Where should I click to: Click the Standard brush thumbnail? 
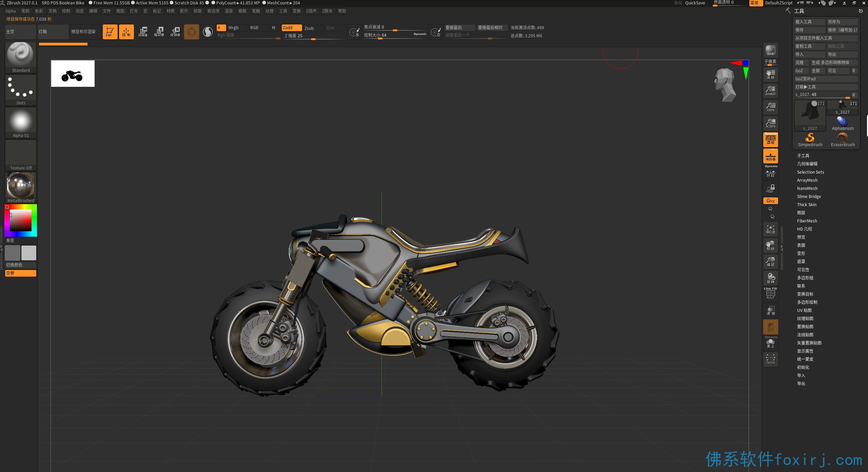pyautogui.click(x=21, y=57)
